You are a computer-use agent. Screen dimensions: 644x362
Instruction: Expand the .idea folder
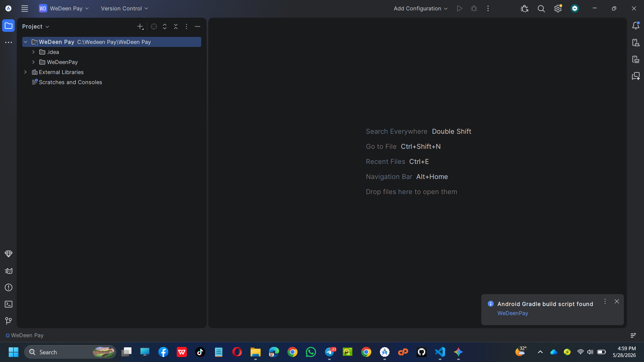pyautogui.click(x=34, y=52)
